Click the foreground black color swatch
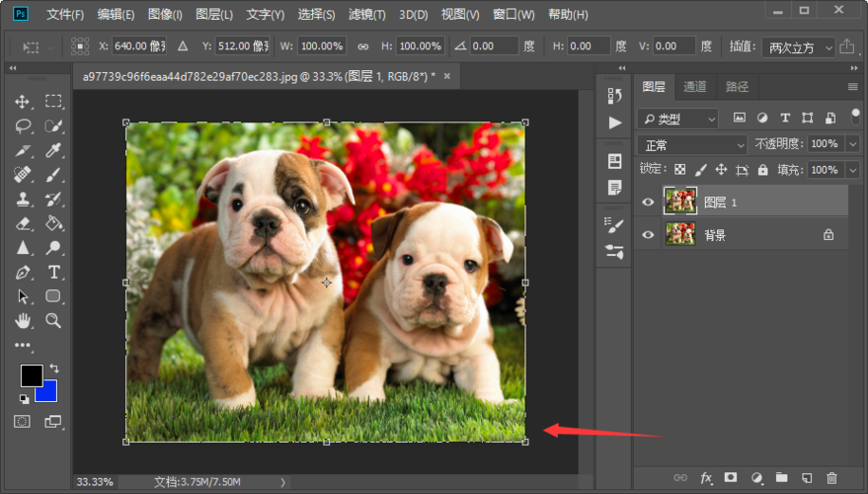This screenshot has width=868, height=494. (x=31, y=374)
